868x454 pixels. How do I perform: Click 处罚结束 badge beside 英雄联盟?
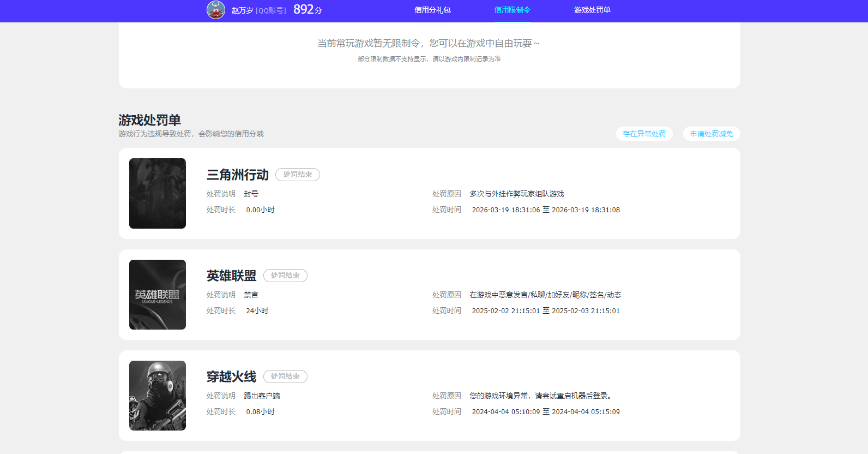[x=285, y=276]
